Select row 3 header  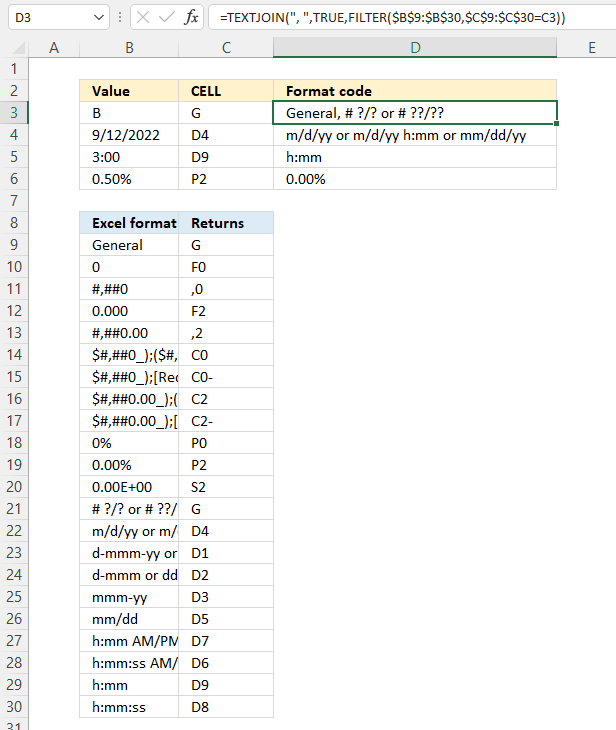(14, 113)
